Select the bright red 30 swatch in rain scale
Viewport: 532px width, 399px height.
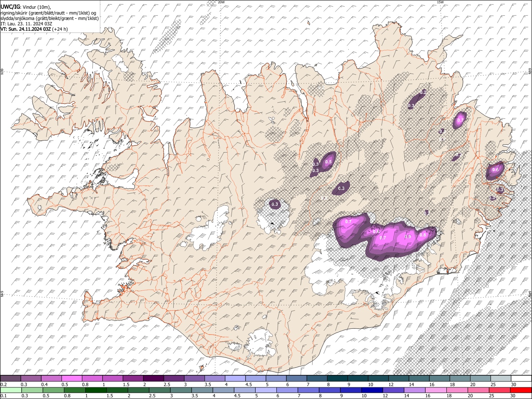(521, 390)
